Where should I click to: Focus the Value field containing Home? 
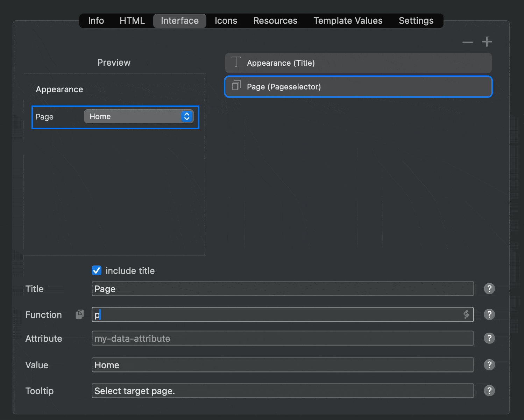[x=282, y=365]
